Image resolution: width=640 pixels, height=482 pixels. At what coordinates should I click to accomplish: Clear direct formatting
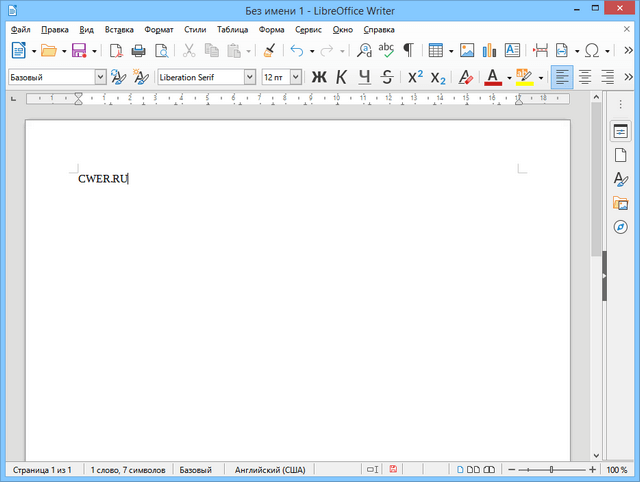(x=465, y=77)
